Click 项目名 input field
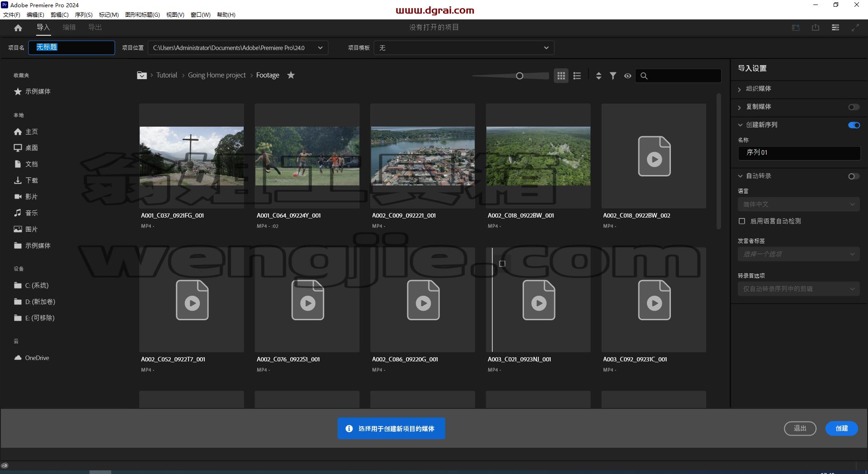The width and height of the screenshot is (868, 474). coord(72,47)
